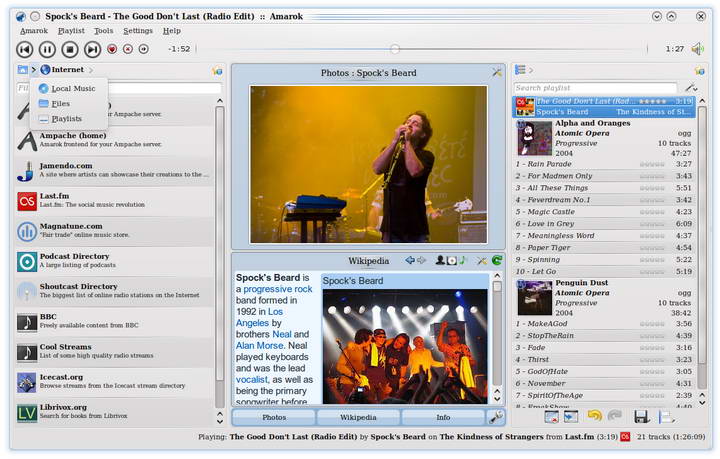Show the track Wikipedia page note icon
The height and width of the screenshot is (459, 720).
(463, 260)
